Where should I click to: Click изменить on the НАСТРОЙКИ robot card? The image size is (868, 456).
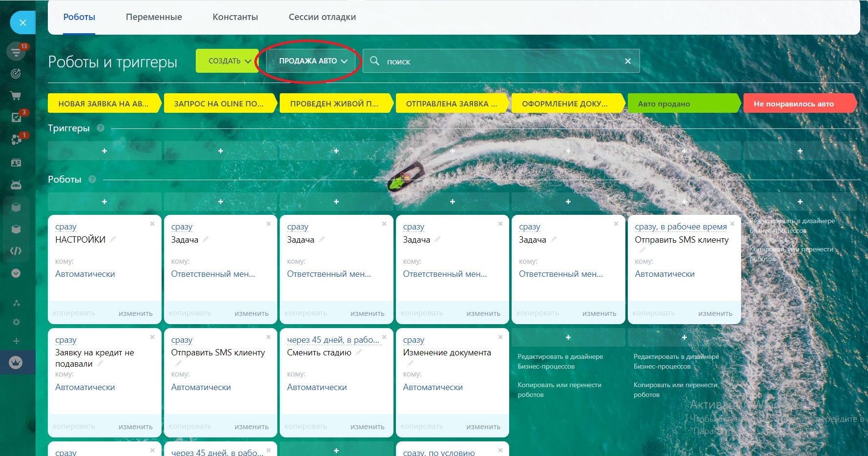click(135, 313)
